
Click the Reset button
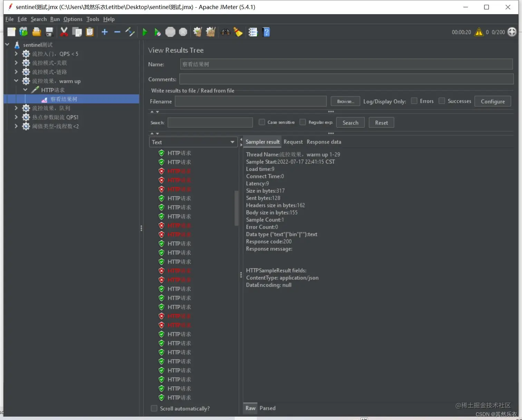point(381,123)
